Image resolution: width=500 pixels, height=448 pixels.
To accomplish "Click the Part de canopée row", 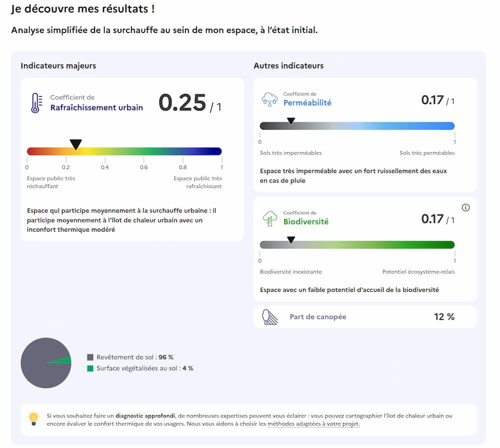I will click(364, 316).
